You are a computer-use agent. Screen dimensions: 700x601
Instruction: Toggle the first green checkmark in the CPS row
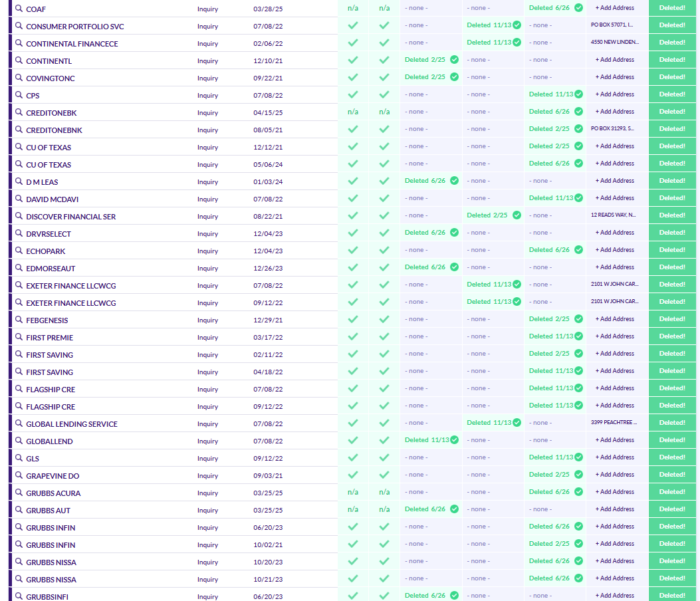(353, 94)
